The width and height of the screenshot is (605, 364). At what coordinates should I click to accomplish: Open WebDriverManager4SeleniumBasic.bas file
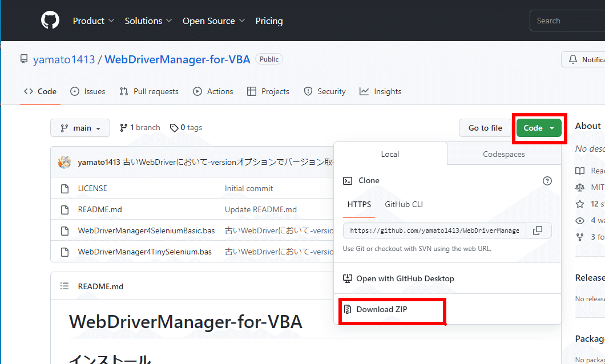[146, 230]
